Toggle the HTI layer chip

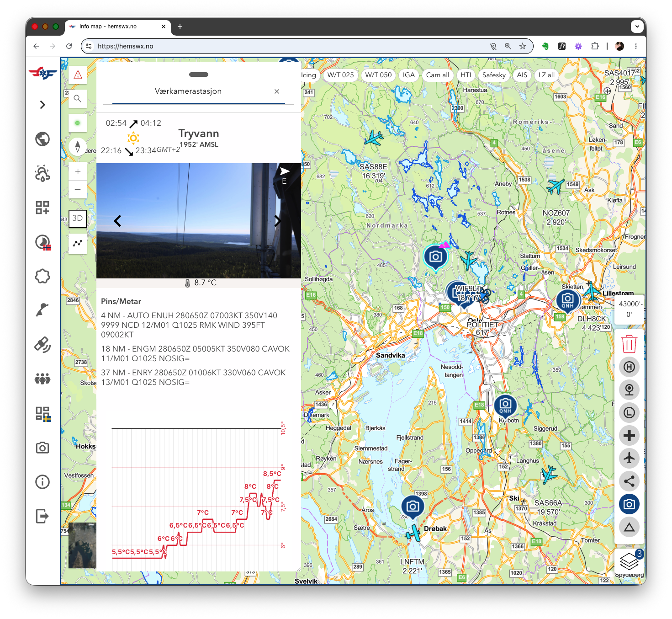tap(466, 75)
